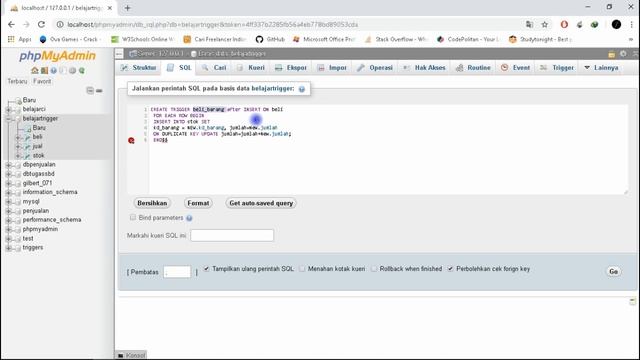Expand the dbpenjualan database node
This screenshot has height=360, width=640.
coord(9,164)
